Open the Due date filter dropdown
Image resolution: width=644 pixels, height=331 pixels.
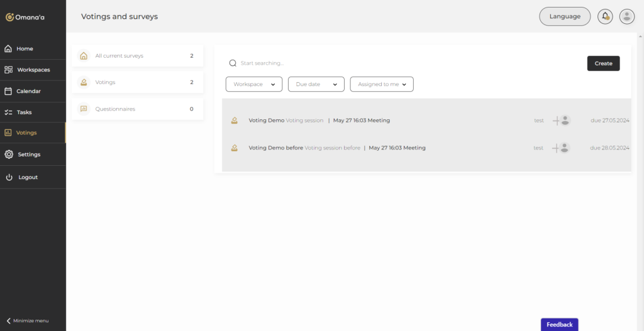click(x=316, y=84)
